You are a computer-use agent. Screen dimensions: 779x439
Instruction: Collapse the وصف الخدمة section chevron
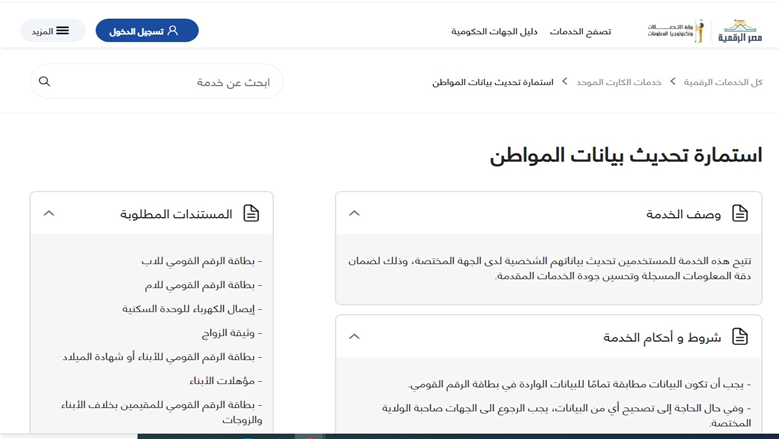354,214
